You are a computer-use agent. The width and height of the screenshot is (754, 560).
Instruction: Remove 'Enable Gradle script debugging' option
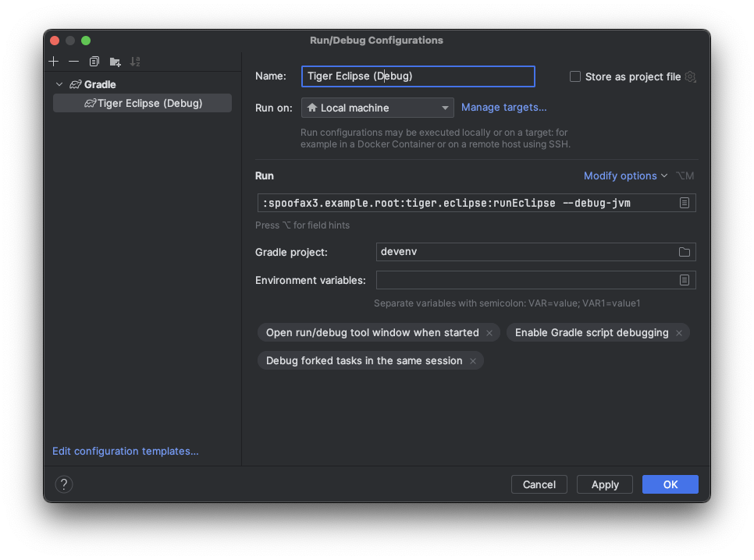point(679,333)
